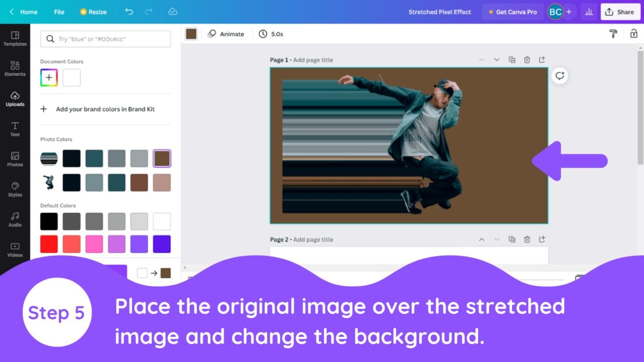Open the analytics bar chart icon
This screenshot has height=362, width=644.
[x=589, y=12]
